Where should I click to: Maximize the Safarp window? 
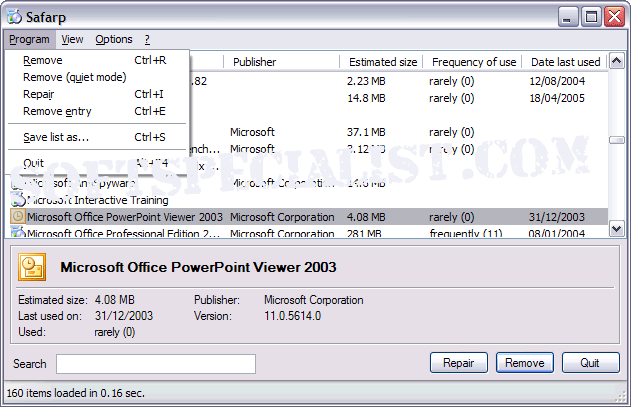coord(591,17)
